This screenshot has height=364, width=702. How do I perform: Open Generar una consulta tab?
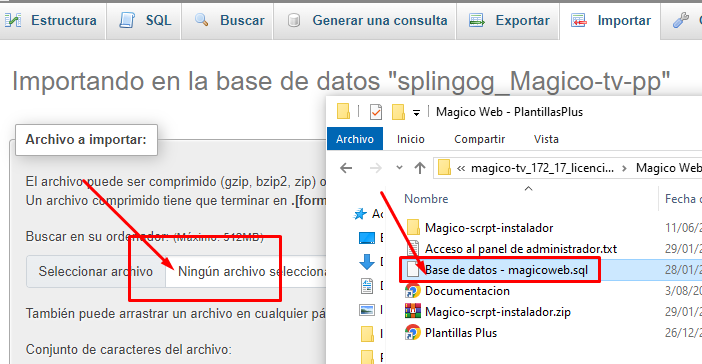pos(365,21)
